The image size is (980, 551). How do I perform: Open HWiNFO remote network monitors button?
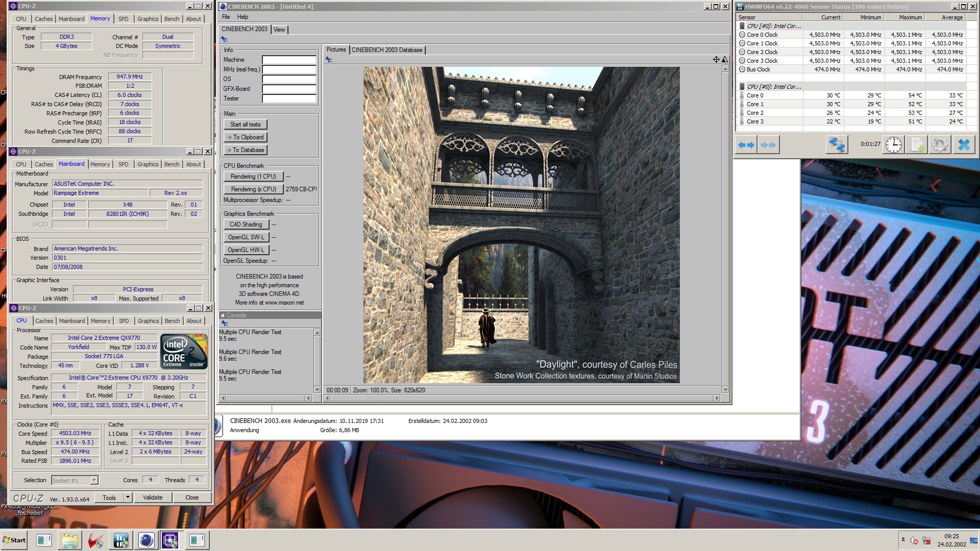click(837, 145)
